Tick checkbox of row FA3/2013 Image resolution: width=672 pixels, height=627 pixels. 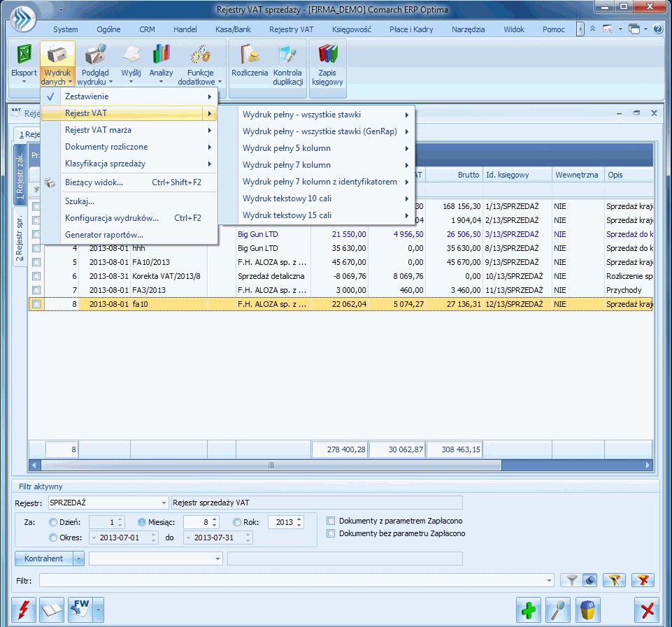pyautogui.click(x=36, y=290)
